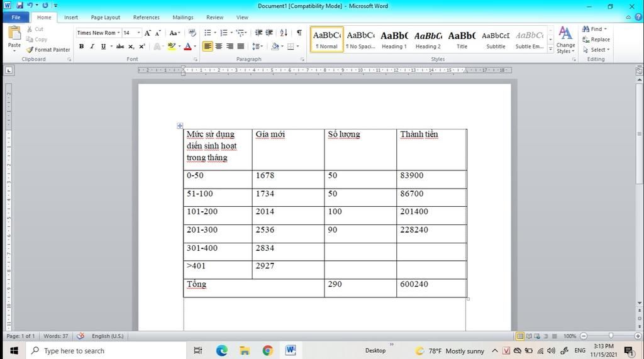Align text right
This screenshot has width=644, height=359.
pos(230,47)
